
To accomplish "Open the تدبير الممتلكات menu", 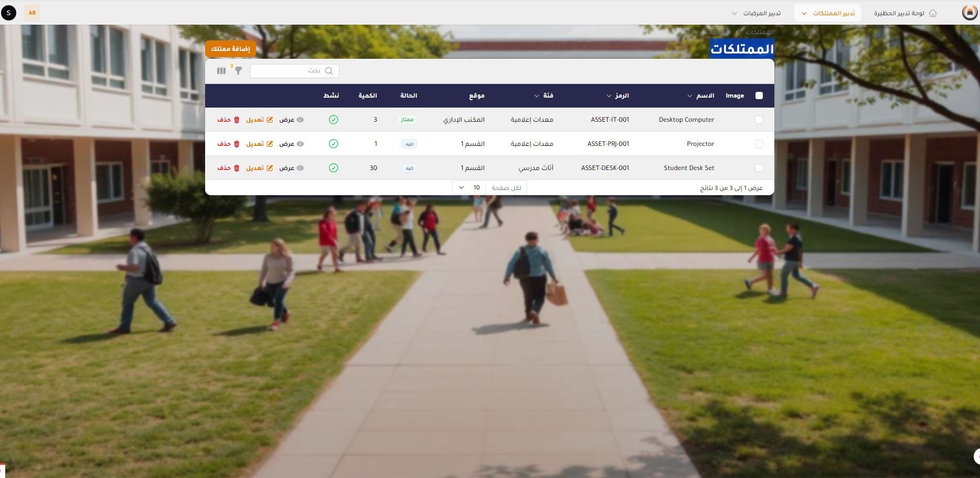I will click(x=828, y=13).
